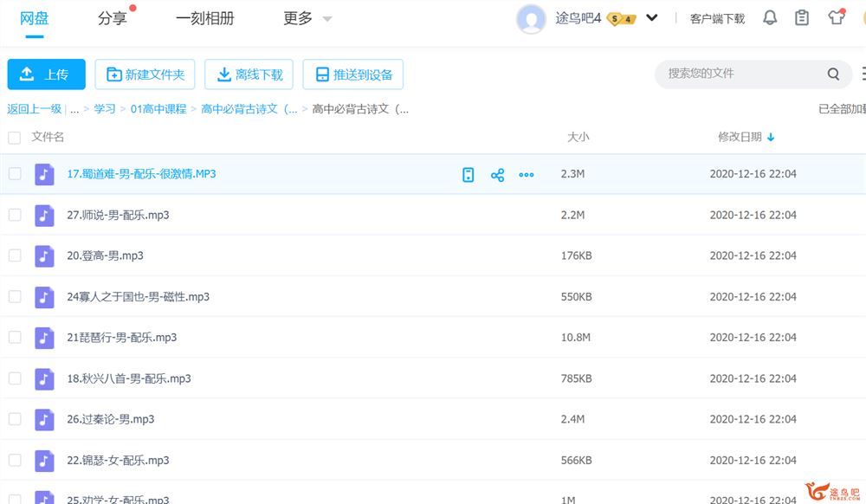Click the 新建文件夹 button
This screenshot has height=504, width=866.
(145, 74)
